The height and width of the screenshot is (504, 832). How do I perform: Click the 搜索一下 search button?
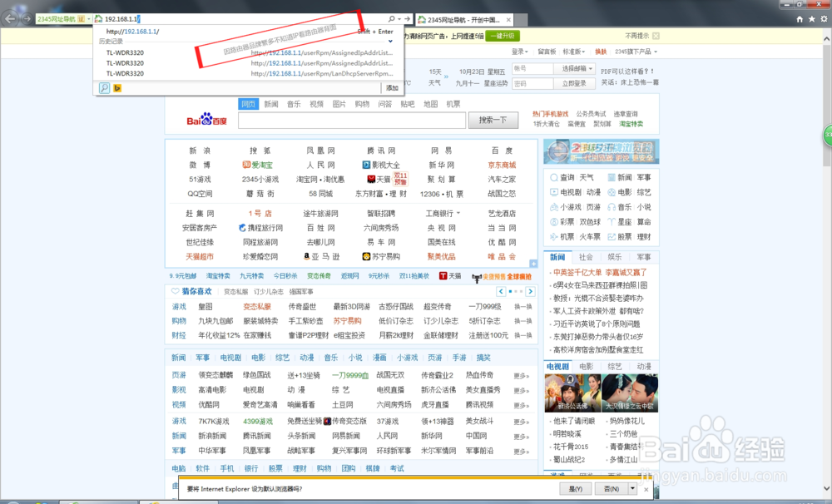[493, 121]
